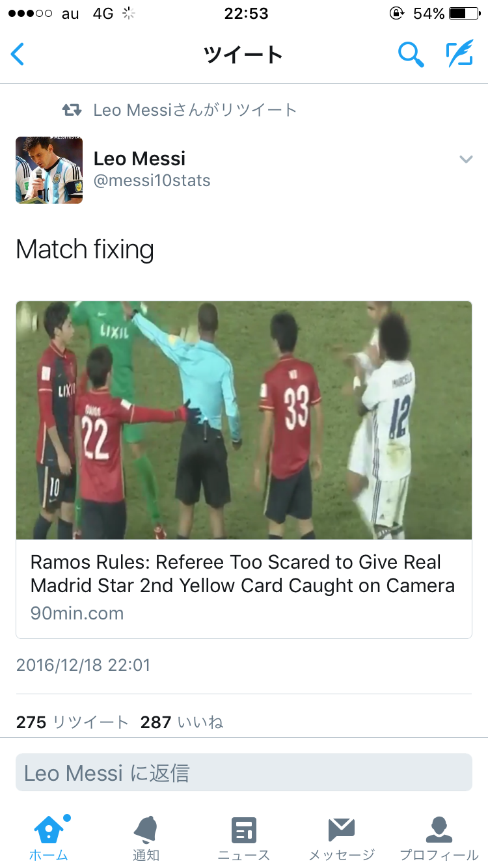Screen dimensions: 488x868
Task: Tap the retweet arrows icon above the tweet
Action: coord(72,110)
